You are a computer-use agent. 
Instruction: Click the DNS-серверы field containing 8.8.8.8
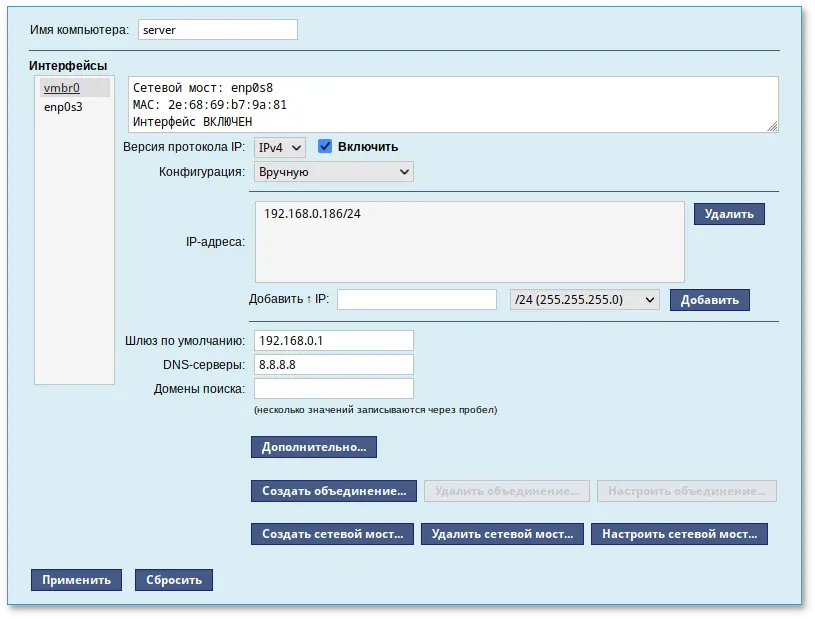(x=333, y=364)
